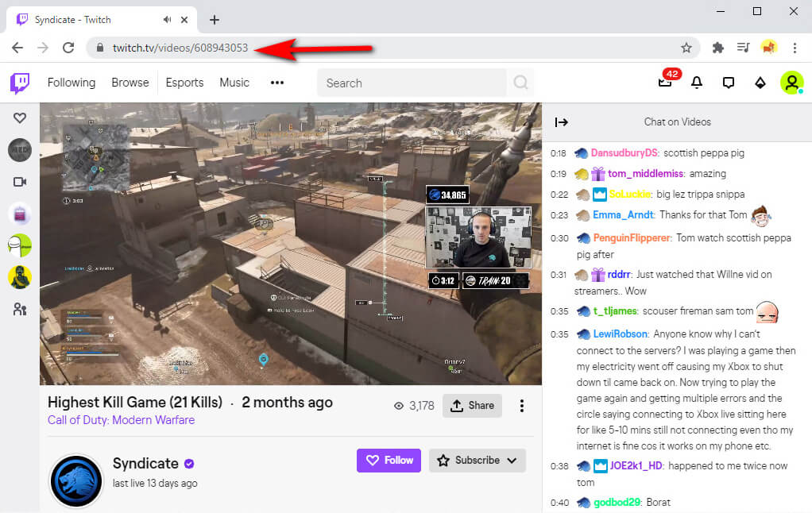Click chat username SoLuckie

pyautogui.click(x=629, y=194)
